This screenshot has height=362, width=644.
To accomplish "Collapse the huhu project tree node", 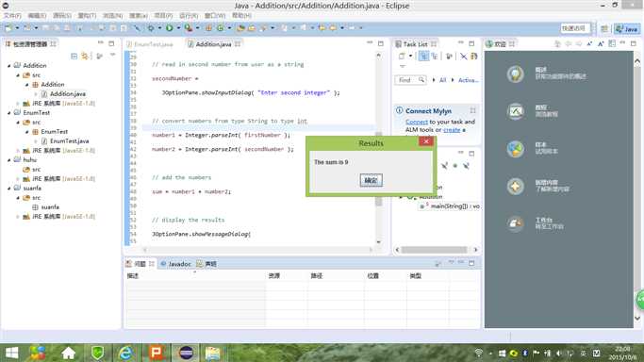I will pyautogui.click(x=9, y=160).
